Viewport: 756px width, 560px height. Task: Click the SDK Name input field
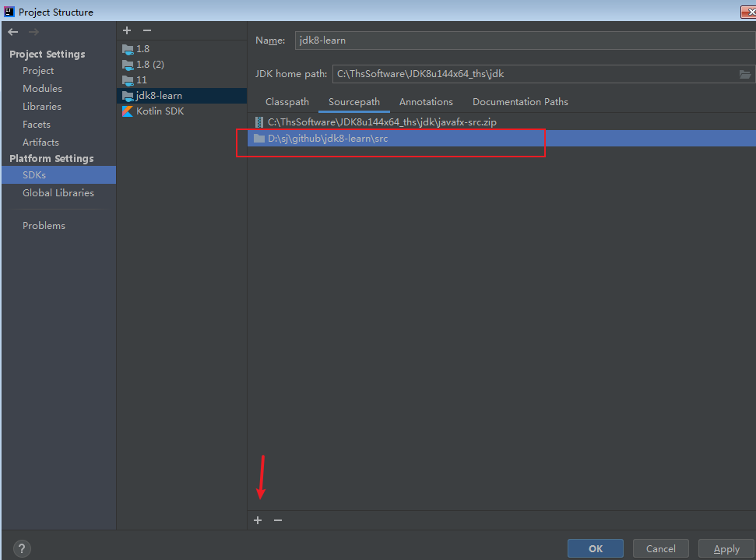click(525, 41)
